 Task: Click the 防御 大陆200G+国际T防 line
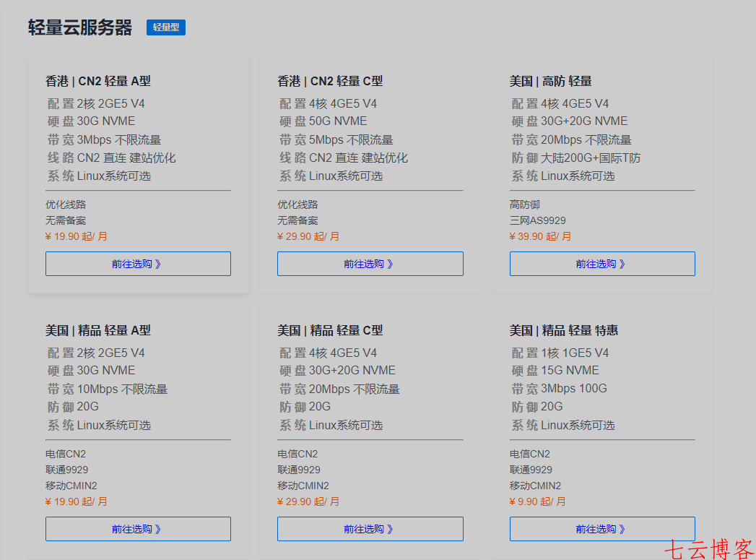tap(575, 158)
